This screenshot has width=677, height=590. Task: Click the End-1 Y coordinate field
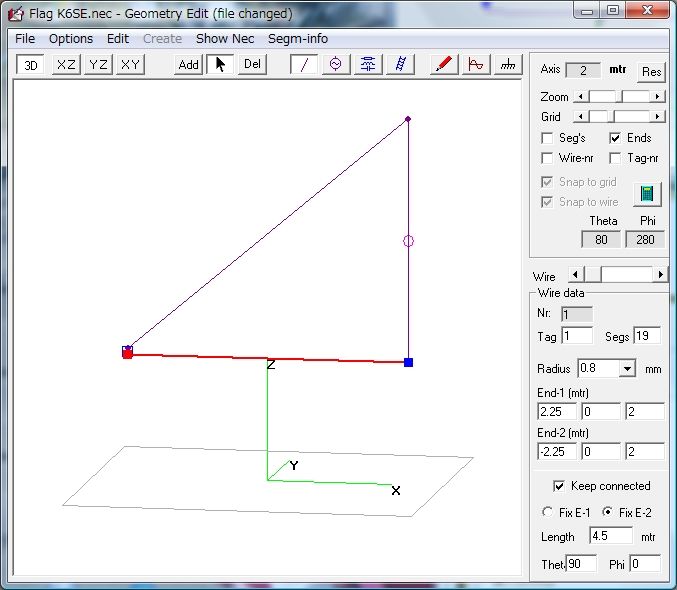tap(601, 412)
